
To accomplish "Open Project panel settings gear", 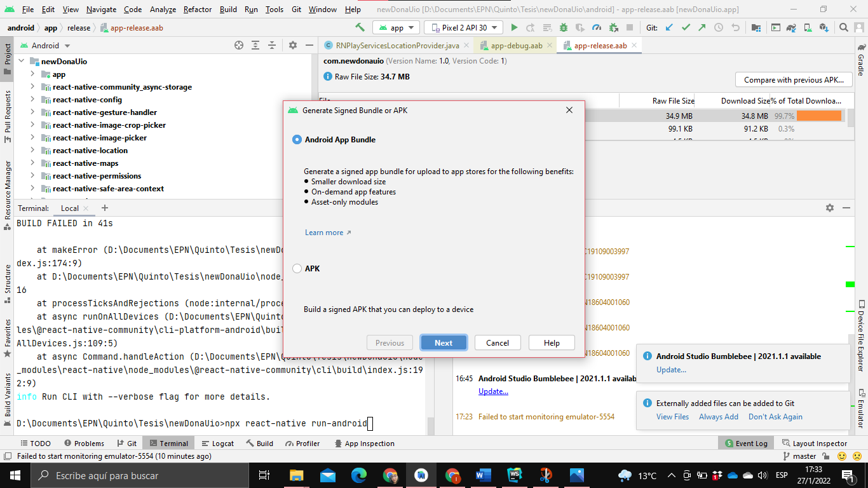I will [292, 45].
